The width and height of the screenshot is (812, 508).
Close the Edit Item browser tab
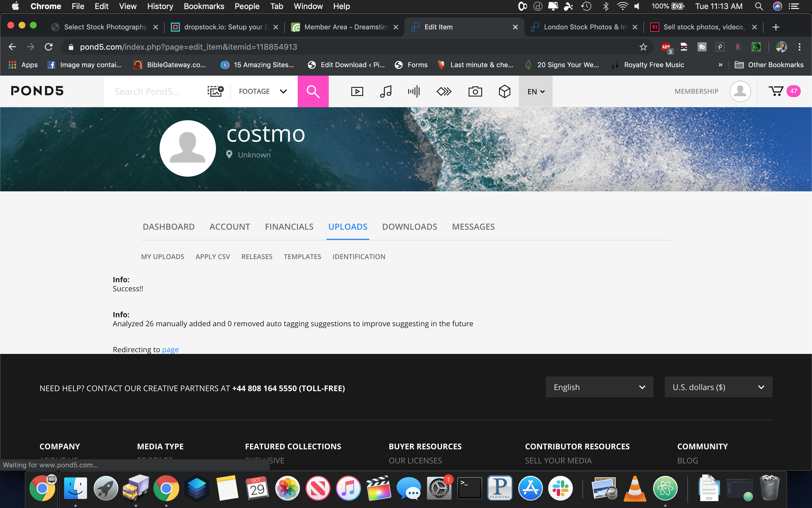(x=515, y=27)
